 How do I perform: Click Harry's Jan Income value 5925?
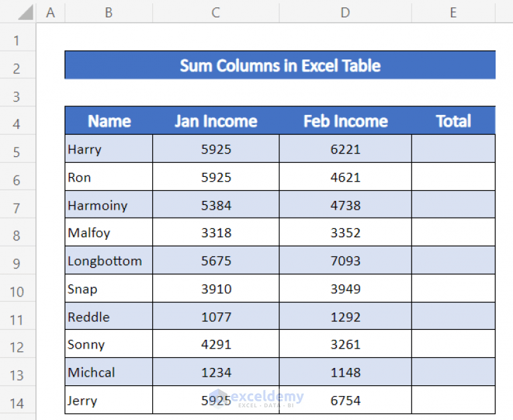(x=216, y=149)
